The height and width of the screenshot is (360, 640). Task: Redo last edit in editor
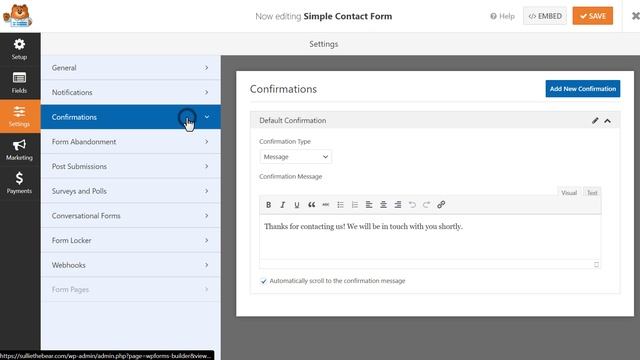pyautogui.click(x=427, y=205)
